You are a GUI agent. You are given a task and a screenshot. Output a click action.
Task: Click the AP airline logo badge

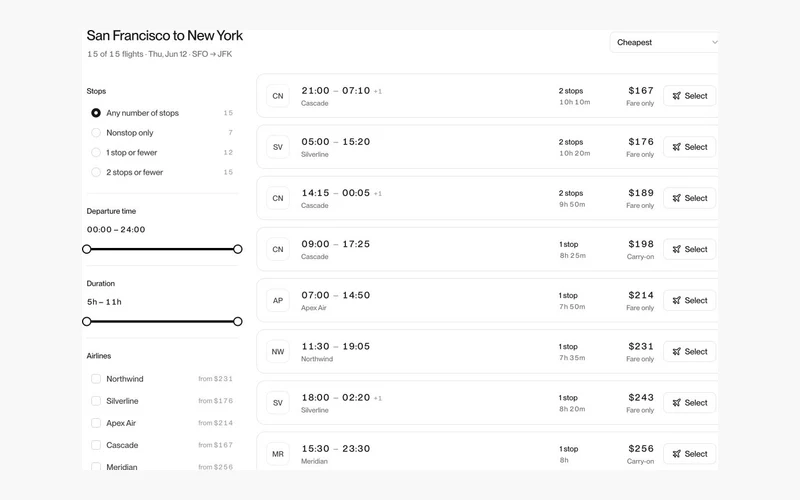pos(278,301)
